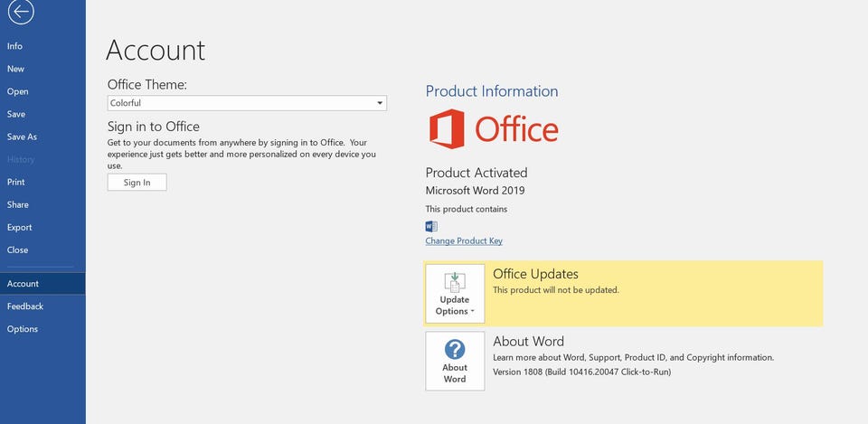The image size is (868, 424).
Task: Select Save As in the sidebar
Action: point(42,137)
